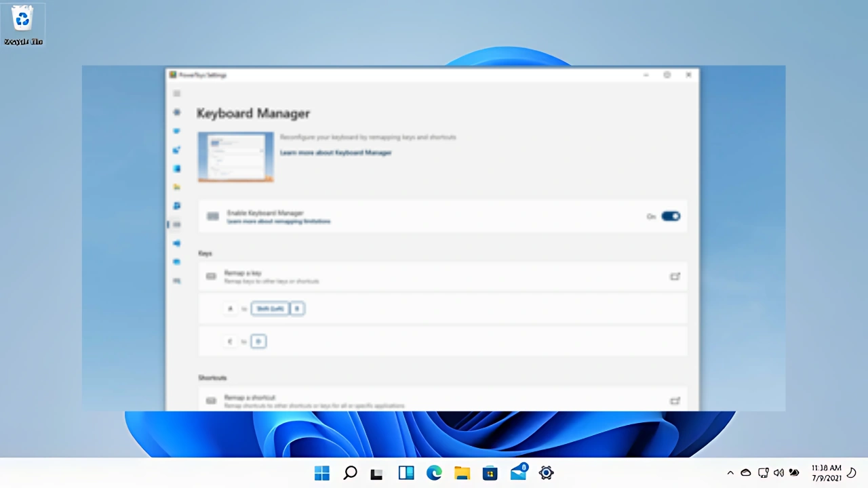Open volume control in the tray
Image resolution: width=868 pixels, height=488 pixels.
click(x=778, y=473)
